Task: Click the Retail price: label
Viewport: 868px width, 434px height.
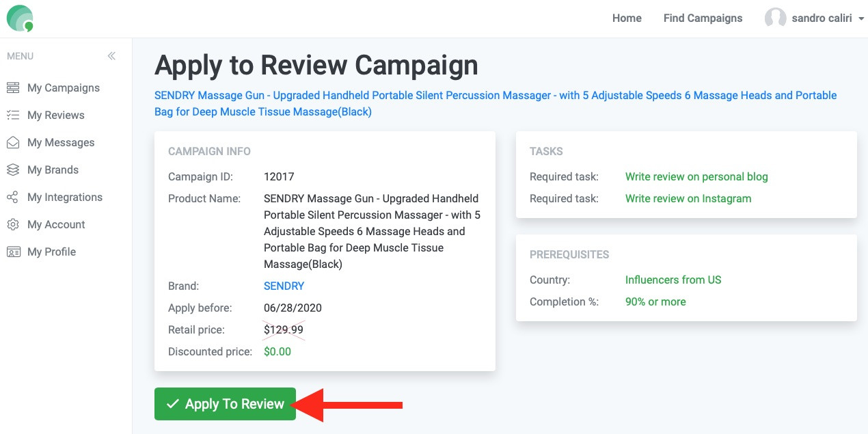Action: point(196,329)
